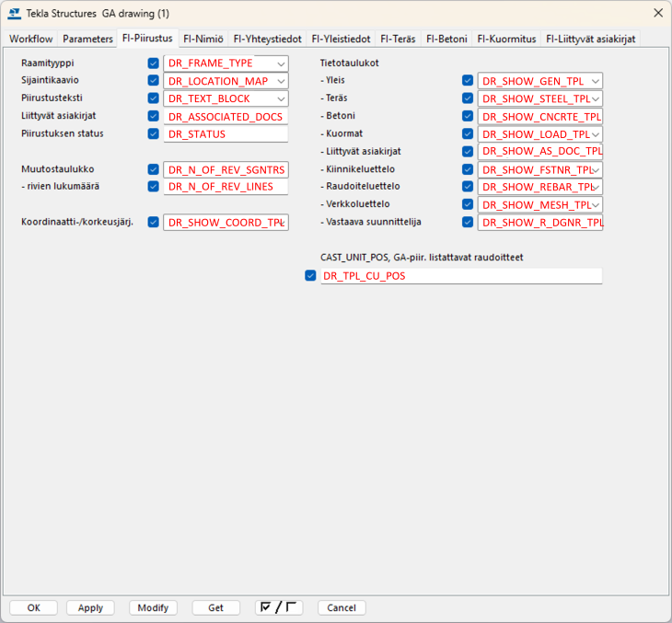This screenshot has width=672, height=623.
Task: Click the Cancel button
Action: coord(342,607)
